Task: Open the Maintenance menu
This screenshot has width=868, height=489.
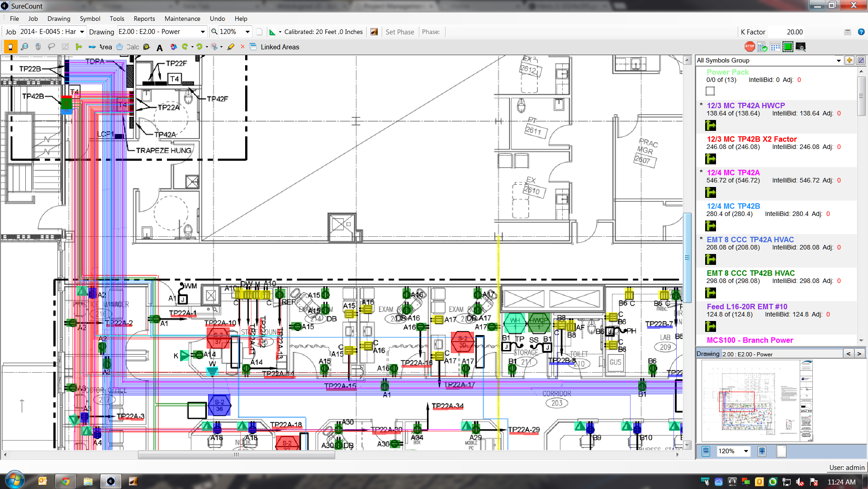Action: 182,19
